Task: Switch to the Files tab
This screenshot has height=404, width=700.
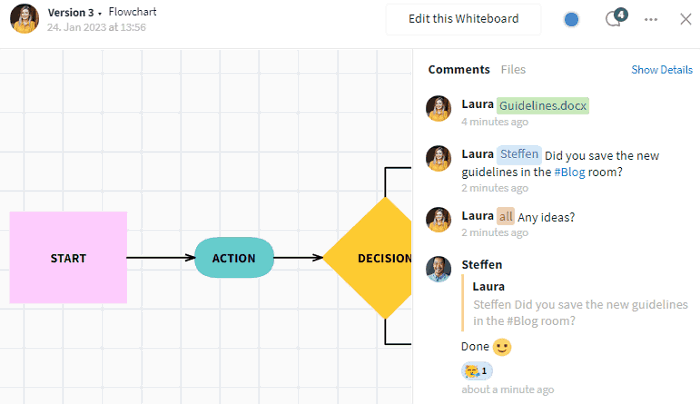Action: (x=513, y=70)
